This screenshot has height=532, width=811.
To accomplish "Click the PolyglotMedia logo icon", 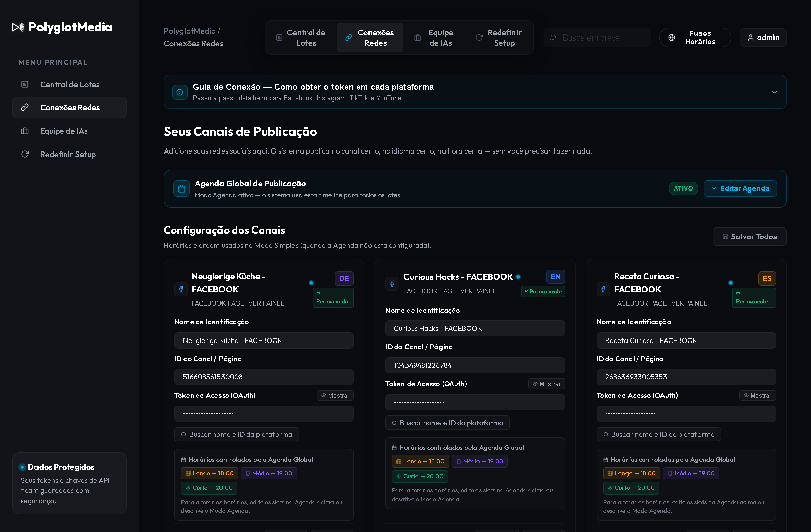I will click(18, 27).
